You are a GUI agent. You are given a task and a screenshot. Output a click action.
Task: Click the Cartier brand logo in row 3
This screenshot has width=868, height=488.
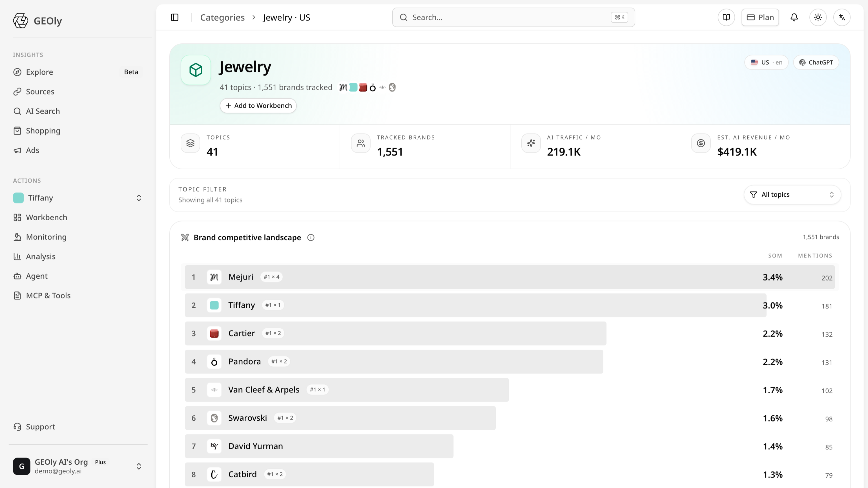(x=214, y=333)
